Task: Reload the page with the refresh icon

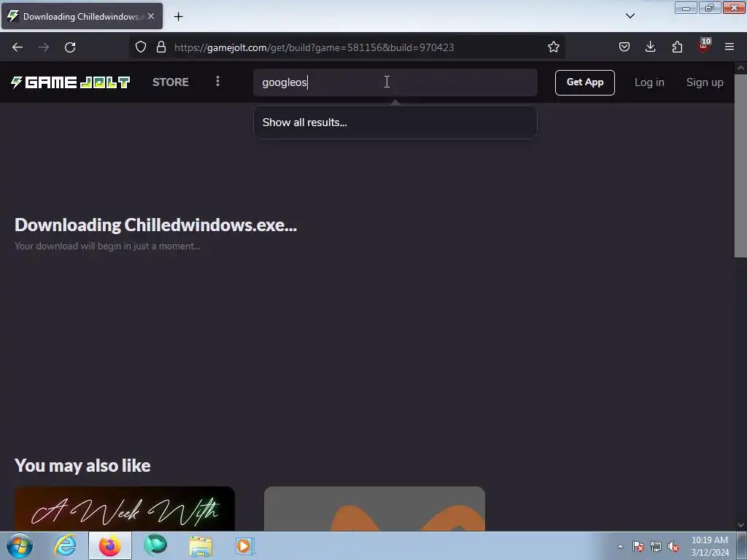Action: 70,47
